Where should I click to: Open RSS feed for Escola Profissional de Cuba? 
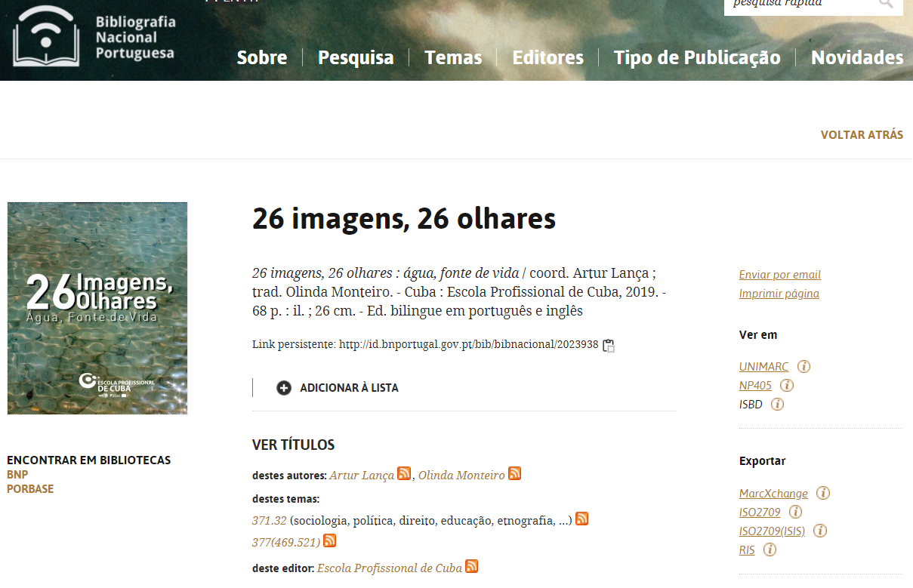(x=472, y=567)
